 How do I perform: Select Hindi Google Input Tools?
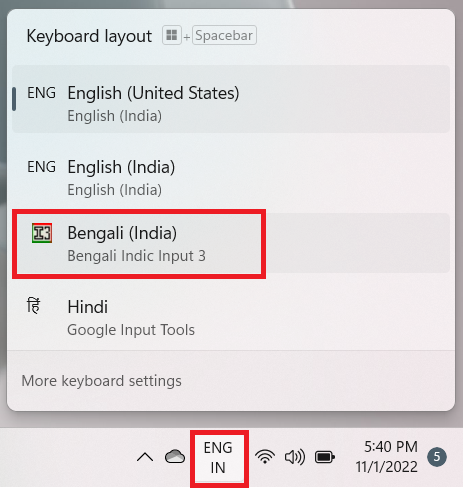tap(231, 317)
